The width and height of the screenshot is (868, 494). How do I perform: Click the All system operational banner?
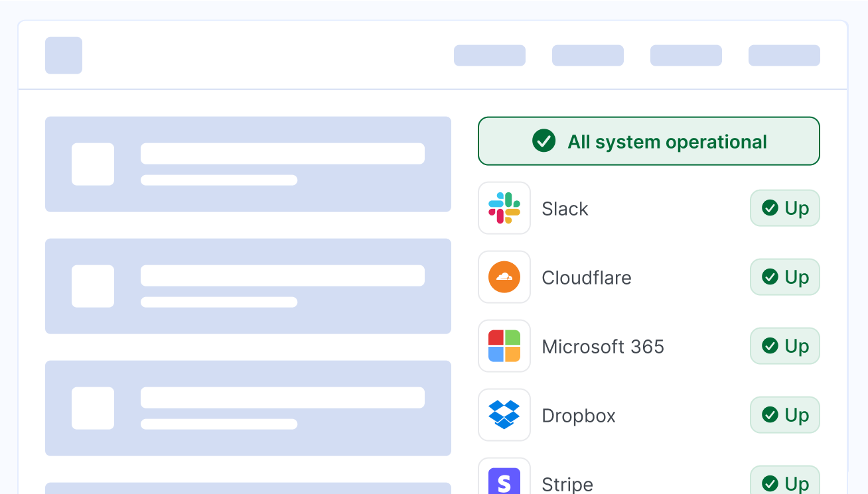[648, 141]
